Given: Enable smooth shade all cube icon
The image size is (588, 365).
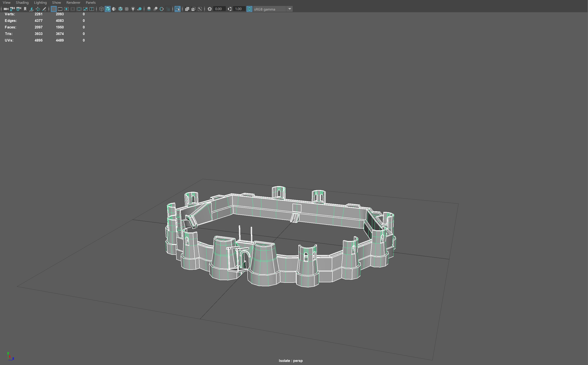Looking at the screenshot, I should 108,9.
